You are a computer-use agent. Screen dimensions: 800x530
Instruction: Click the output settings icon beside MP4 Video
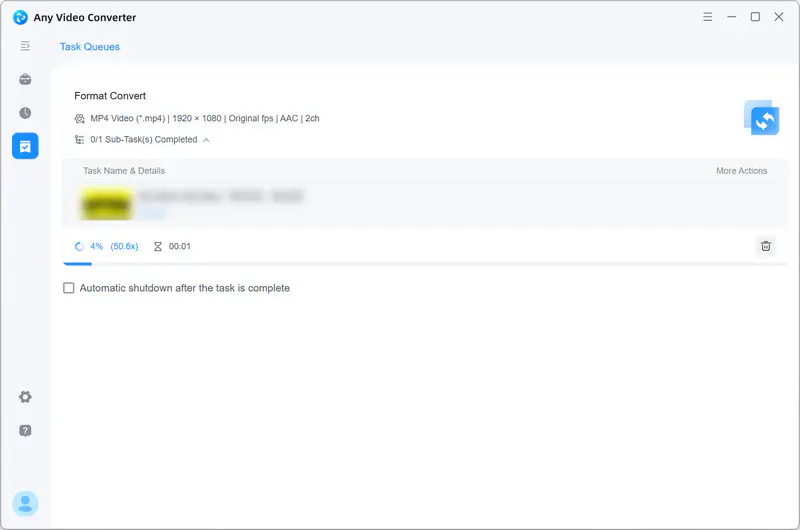coord(80,118)
